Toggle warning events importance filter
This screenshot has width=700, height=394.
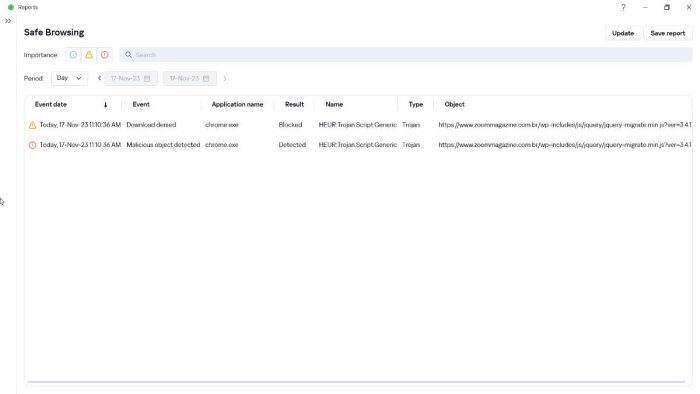pyautogui.click(x=89, y=55)
